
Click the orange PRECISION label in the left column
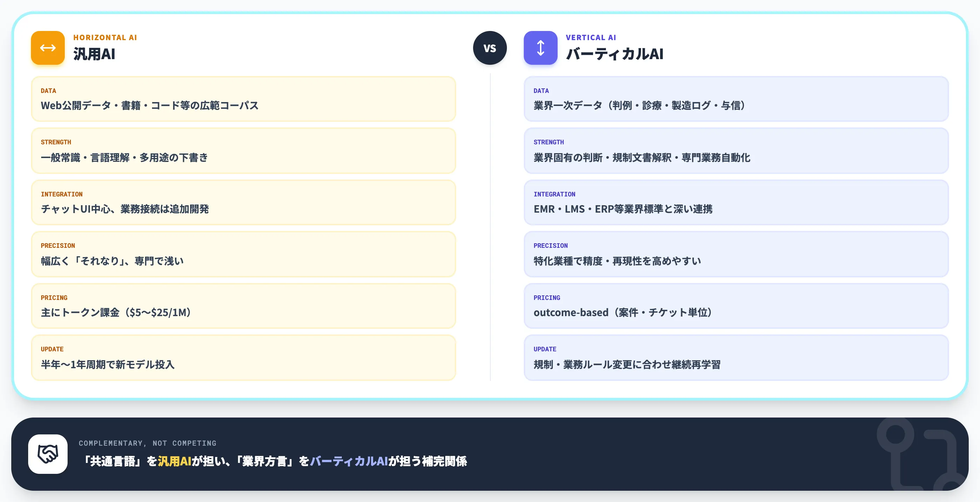click(x=58, y=245)
